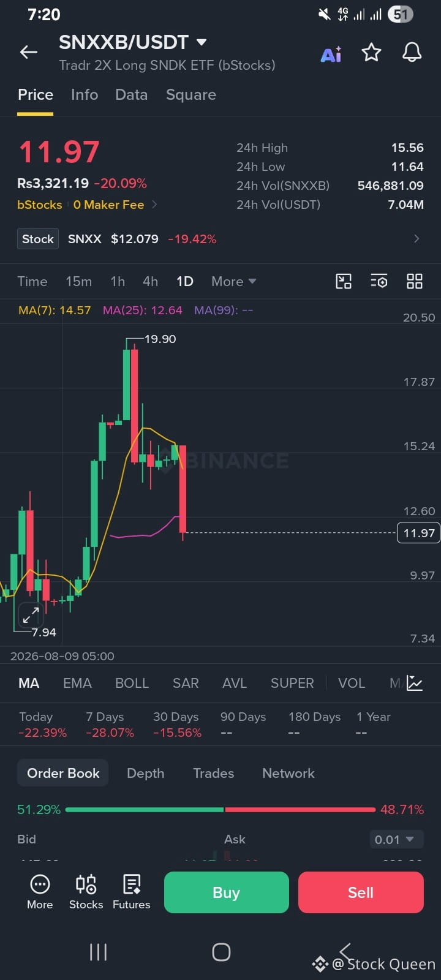This screenshot has height=980, width=441.
Task: Tap the 30 Days -15.56% value
Action: coord(177,733)
